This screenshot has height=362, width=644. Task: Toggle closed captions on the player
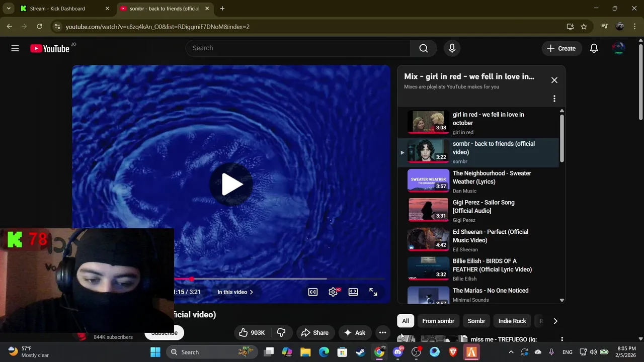click(x=313, y=292)
